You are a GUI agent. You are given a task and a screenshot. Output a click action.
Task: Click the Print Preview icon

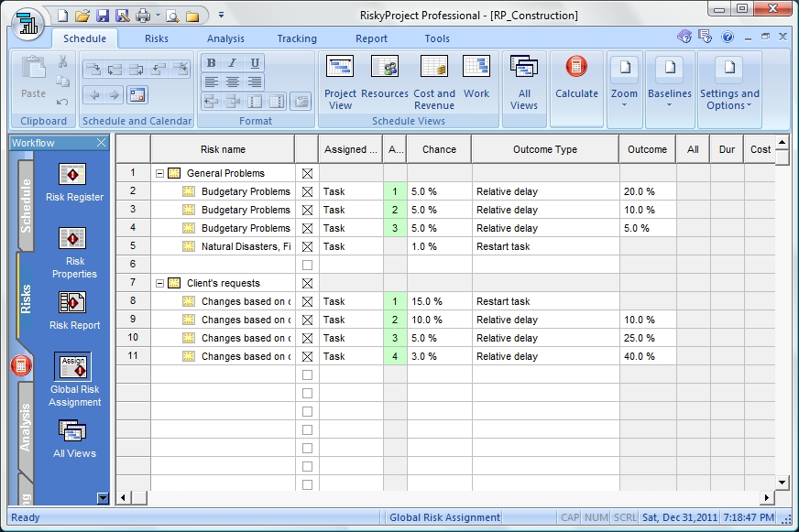173,16
